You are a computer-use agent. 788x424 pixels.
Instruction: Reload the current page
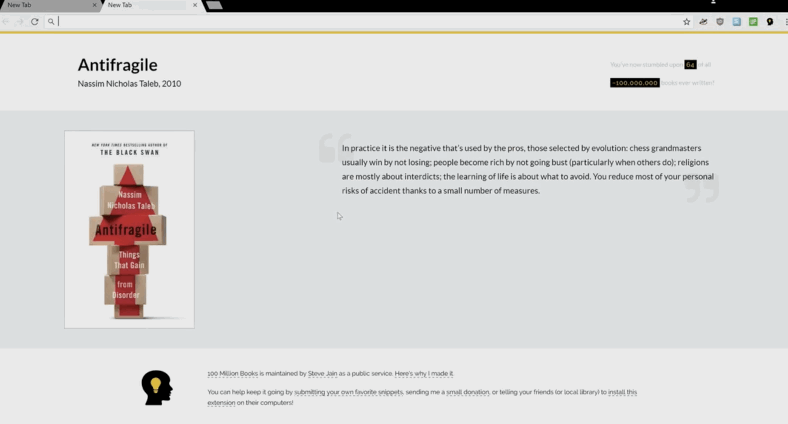[35, 22]
